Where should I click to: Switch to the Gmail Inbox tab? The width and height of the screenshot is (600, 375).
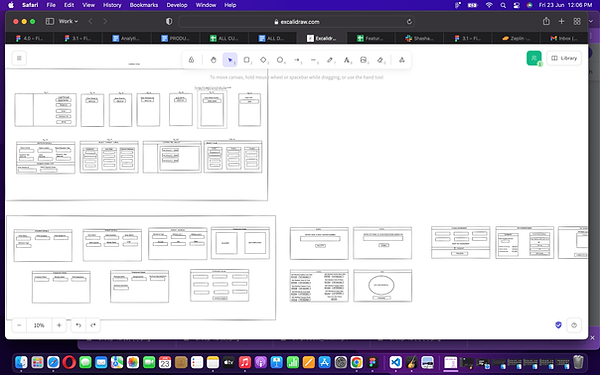tap(564, 38)
